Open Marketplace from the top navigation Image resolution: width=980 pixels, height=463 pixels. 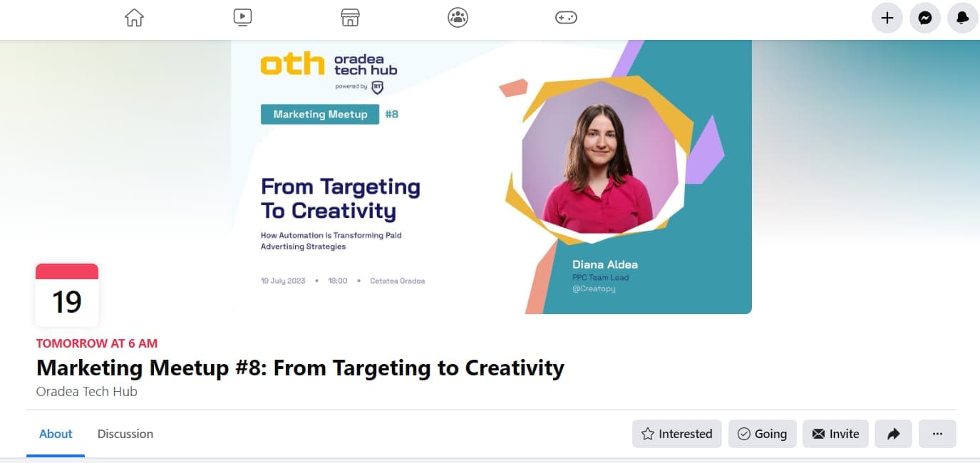[x=350, y=17]
